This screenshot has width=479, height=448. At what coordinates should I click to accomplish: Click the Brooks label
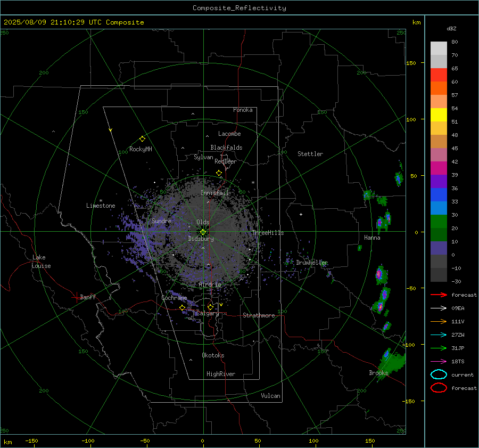click(378, 373)
